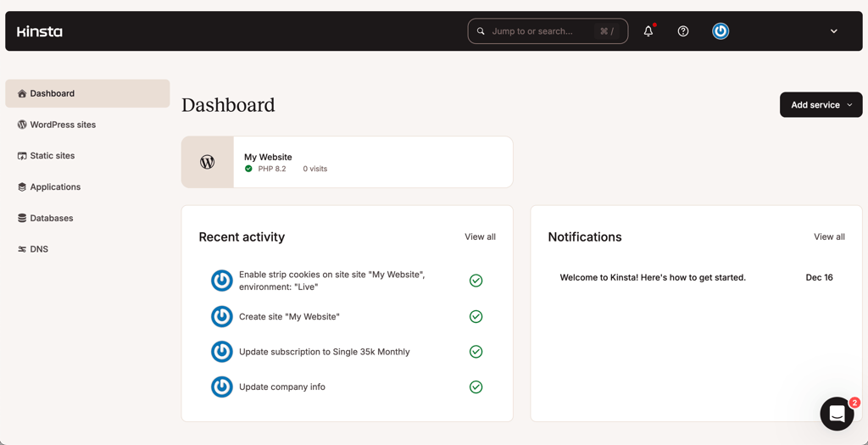868x445 pixels.
Task: Open Welcome to Kinsta notification
Action: (653, 277)
